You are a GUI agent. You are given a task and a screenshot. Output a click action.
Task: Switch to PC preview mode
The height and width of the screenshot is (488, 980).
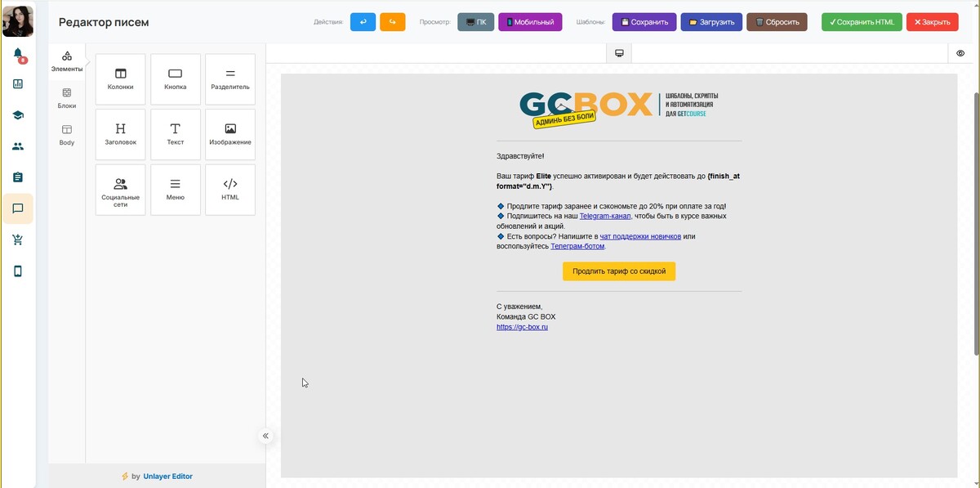[x=475, y=22]
